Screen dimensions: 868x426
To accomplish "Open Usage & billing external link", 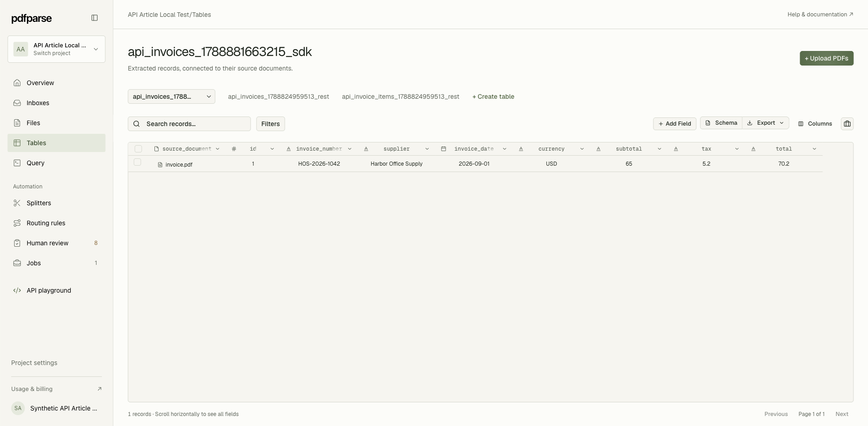I will tap(56, 389).
